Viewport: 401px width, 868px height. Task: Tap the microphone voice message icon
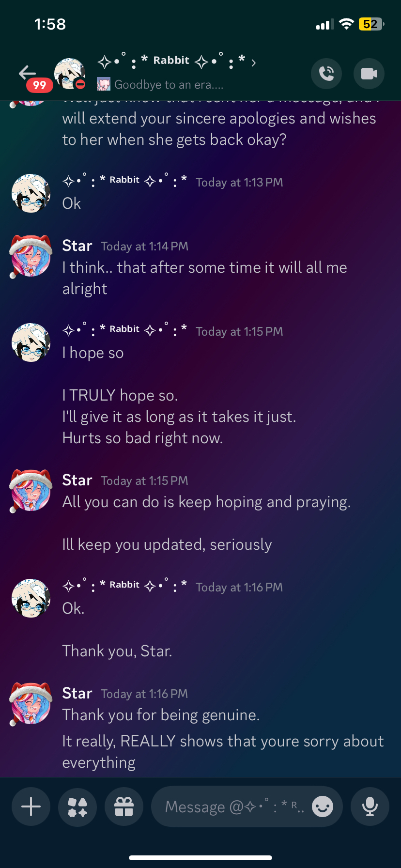click(x=370, y=807)
